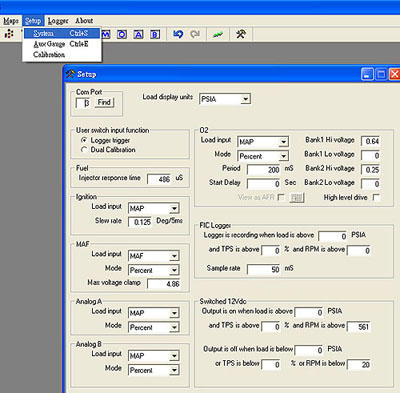Click the Bank1 Hi voltage field
This screenshot has width=400, height=393.
coord(371,141)
